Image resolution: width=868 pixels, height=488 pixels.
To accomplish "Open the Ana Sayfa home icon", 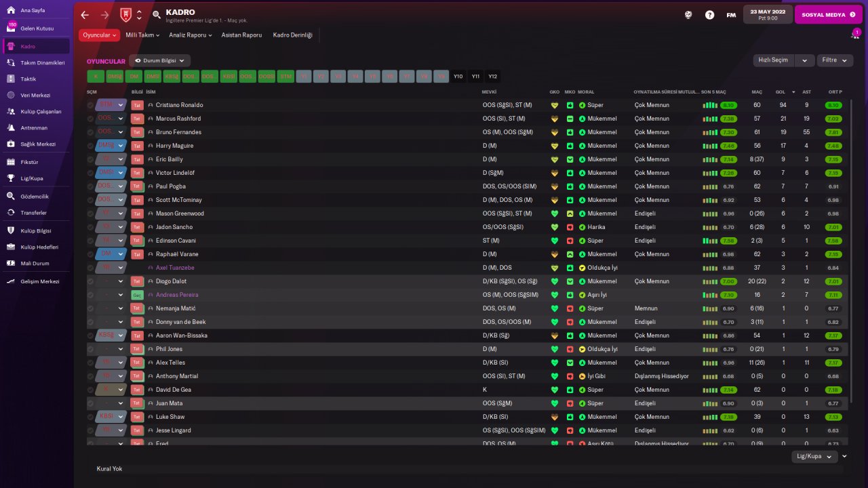I will click(11, 10).
